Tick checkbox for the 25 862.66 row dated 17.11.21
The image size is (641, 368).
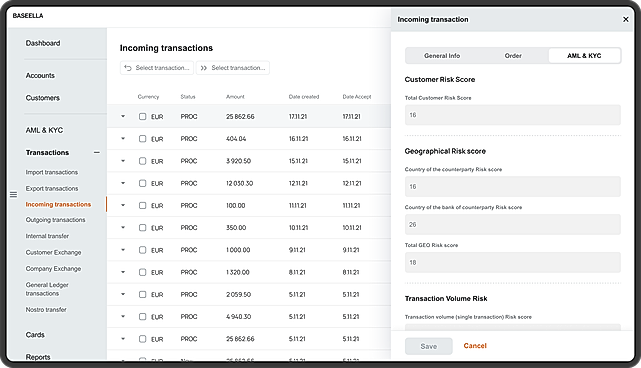(x=142, y=117)
